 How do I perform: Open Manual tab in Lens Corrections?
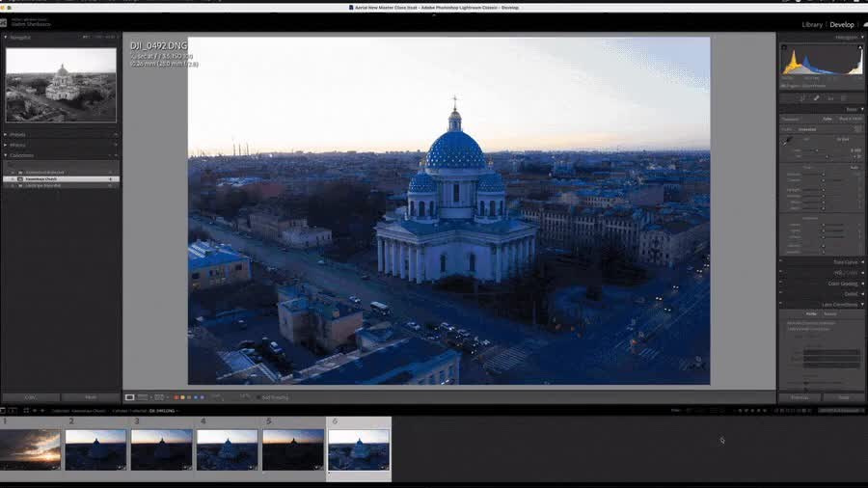tap(829, 313)
